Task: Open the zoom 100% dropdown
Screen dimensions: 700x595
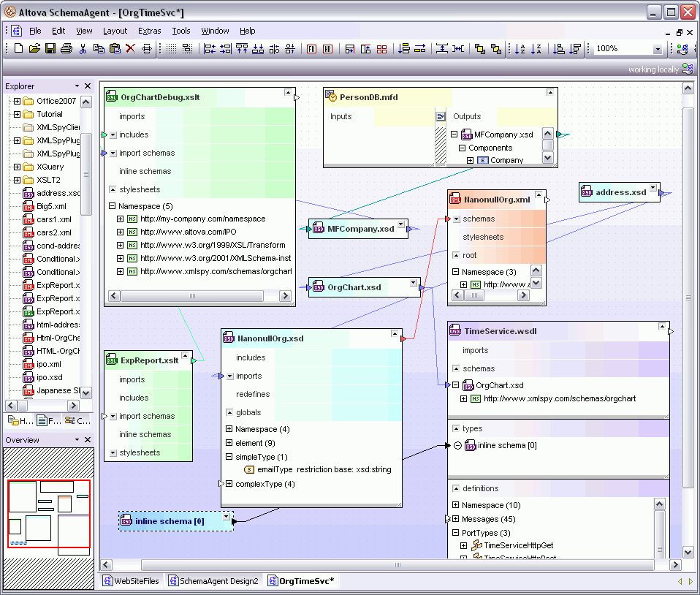Action: (657, 49)
